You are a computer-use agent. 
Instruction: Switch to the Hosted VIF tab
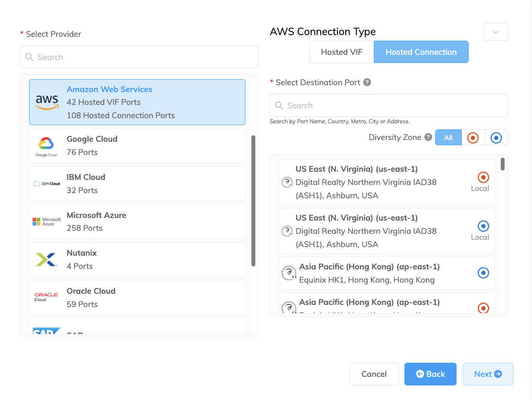coord(341,52)
